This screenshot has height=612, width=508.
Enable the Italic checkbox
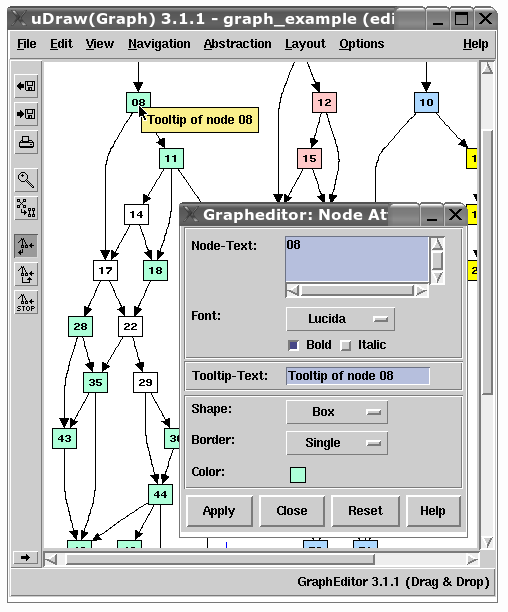pos(346,345)
